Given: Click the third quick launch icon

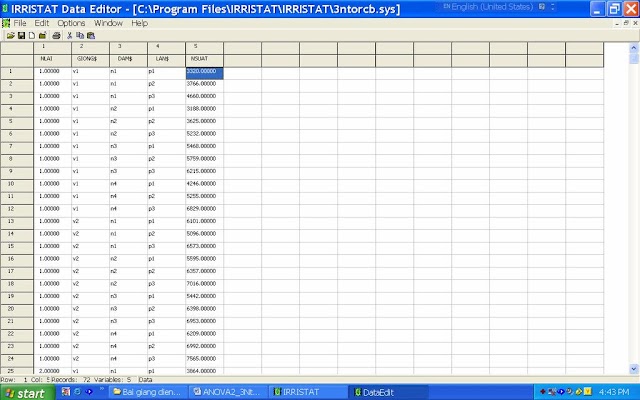Looking at the screenshot, I should (89, 392).
